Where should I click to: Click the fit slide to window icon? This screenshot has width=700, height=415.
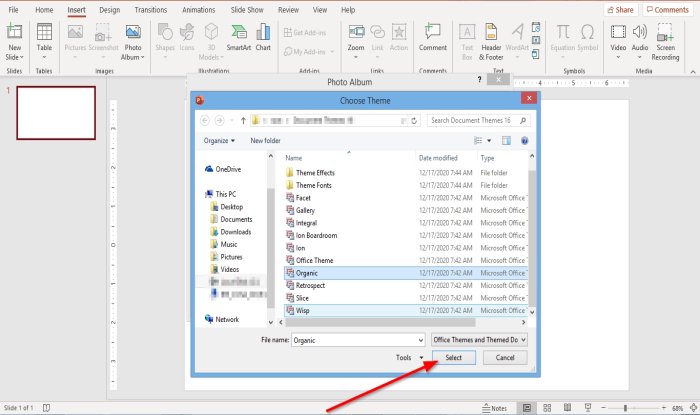click(693, 408)
